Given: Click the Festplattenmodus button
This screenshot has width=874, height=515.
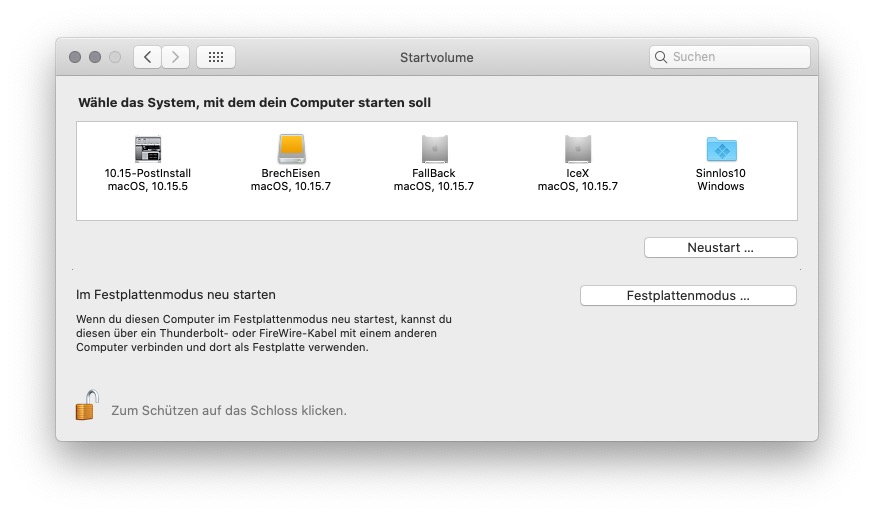Looking at the screenshot, I should [688, 296].
